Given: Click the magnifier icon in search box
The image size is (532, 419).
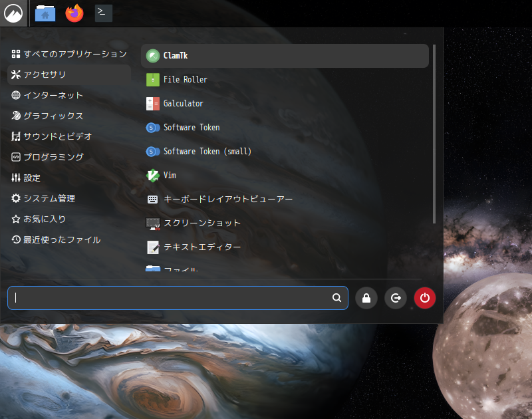Looking at the screenshot, I should click(336, 297).
